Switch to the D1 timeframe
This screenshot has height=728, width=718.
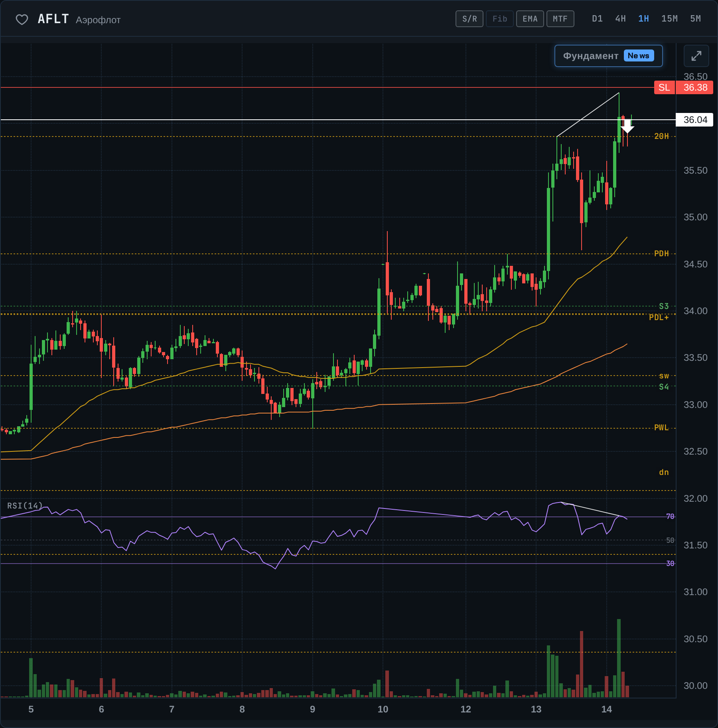(x=597, y=19)
